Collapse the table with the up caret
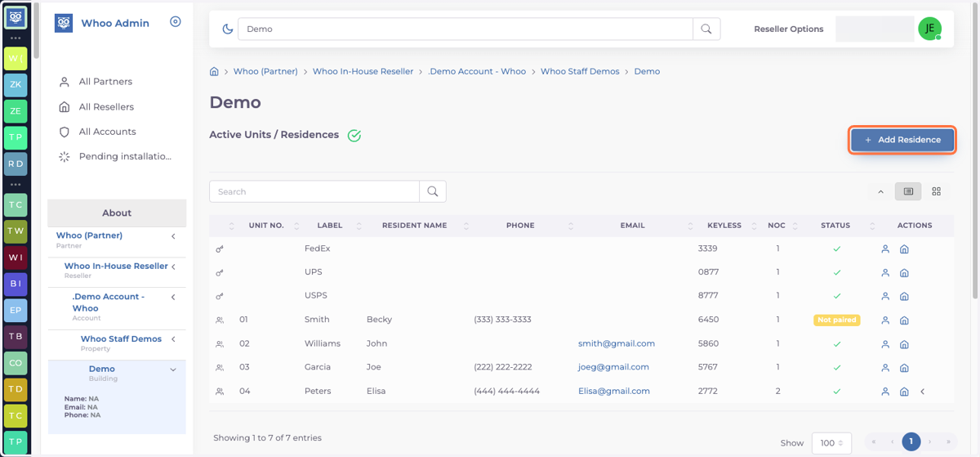The height and width of the screenshot is (457, 980). pyautogui.click(x=880, y=192)
